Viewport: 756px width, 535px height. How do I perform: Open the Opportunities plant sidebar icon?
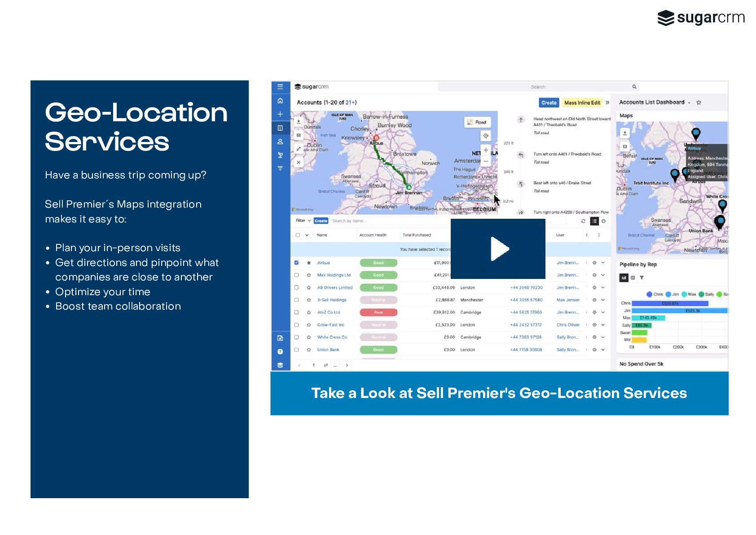(x=280, y=155)
